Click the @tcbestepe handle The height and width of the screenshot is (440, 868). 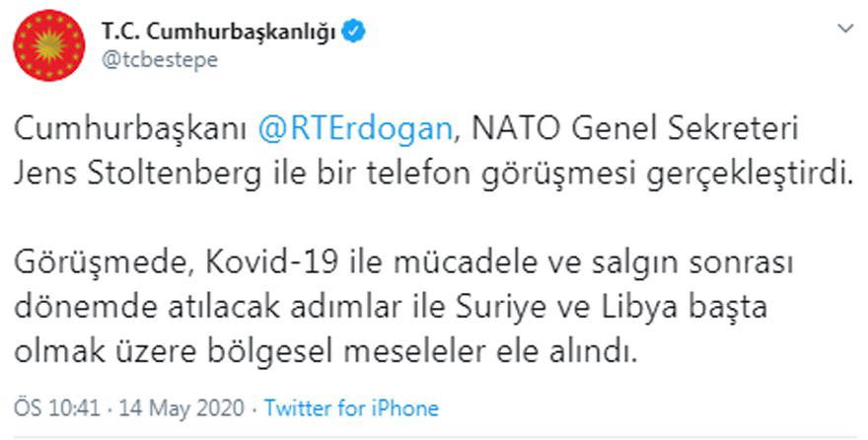(x=159, y=58)
